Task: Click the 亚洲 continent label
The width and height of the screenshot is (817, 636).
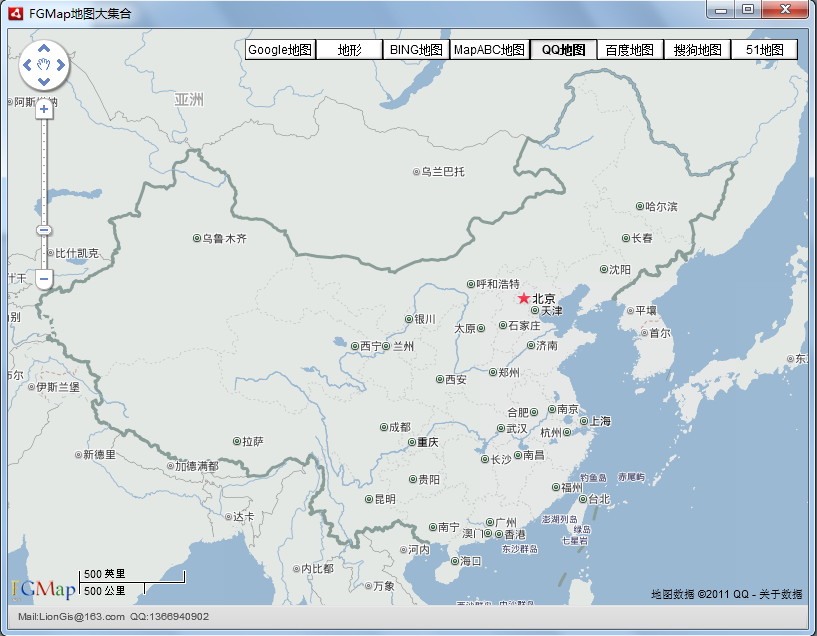Action: [189, 99]
